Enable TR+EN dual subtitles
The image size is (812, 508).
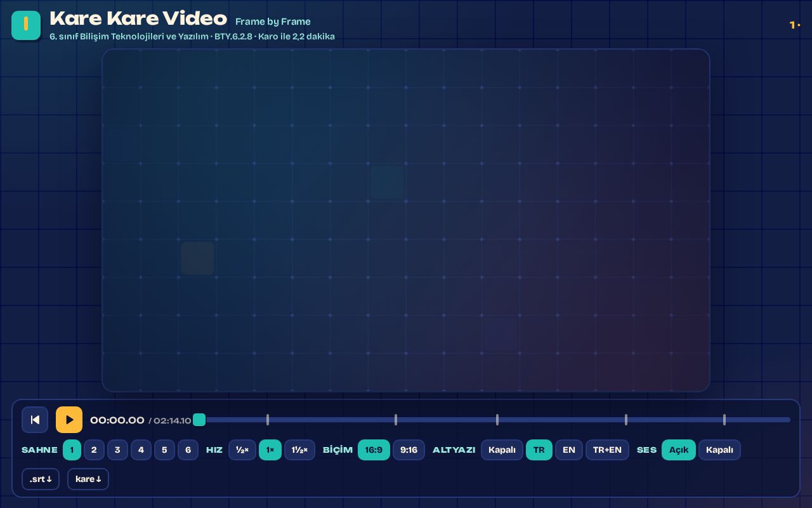[607, 450]
